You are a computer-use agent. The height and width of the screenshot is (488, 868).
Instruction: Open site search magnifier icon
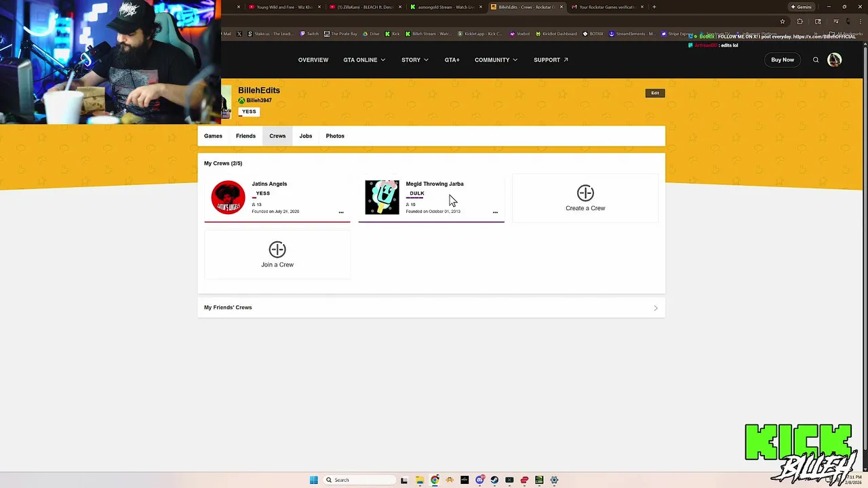(816, 60)
